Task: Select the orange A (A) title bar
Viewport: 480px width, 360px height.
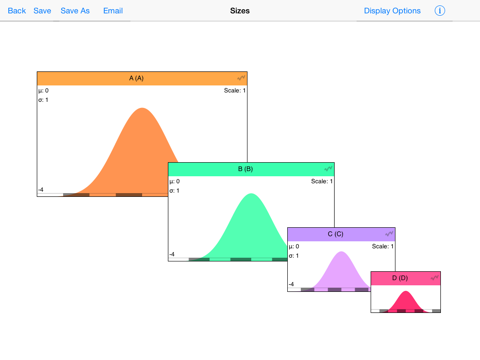Action: point(142,78)
